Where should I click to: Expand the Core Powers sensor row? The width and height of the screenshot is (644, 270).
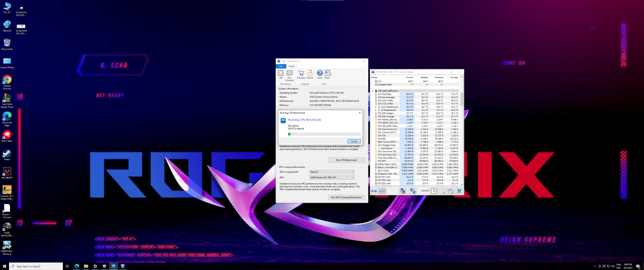tap(376, 149)
